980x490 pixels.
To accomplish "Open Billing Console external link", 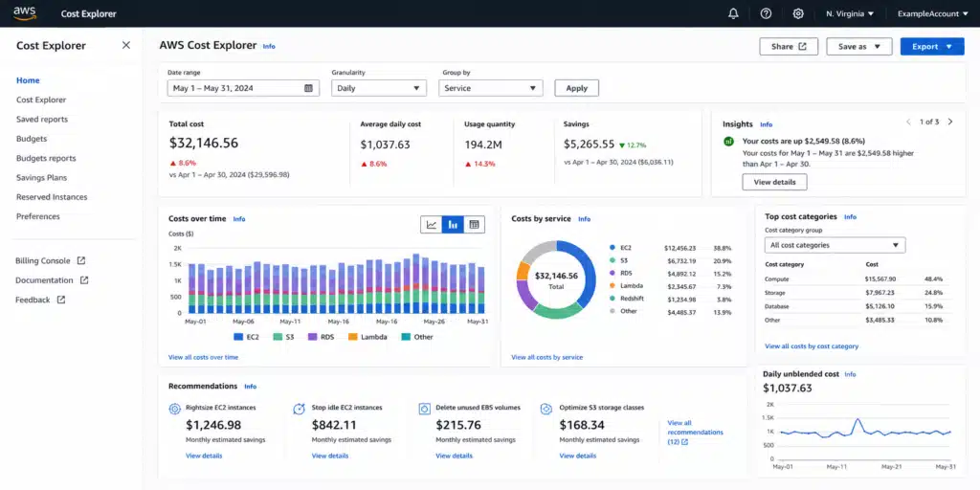I will coord(50,260).
